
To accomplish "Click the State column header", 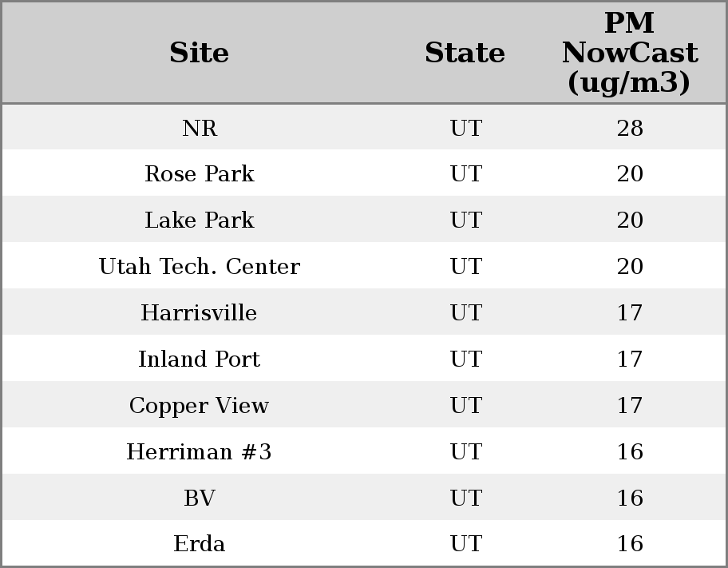I will [x=465, y=53].
